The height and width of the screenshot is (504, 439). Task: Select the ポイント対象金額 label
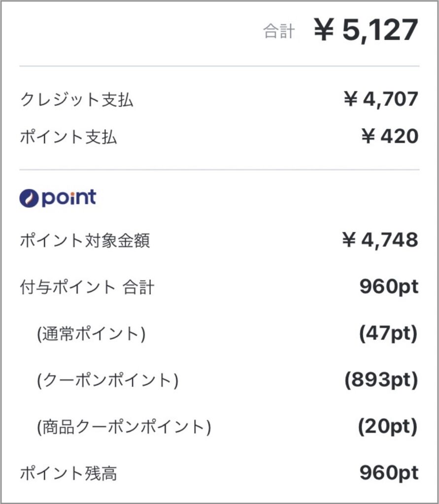(85, 240)
